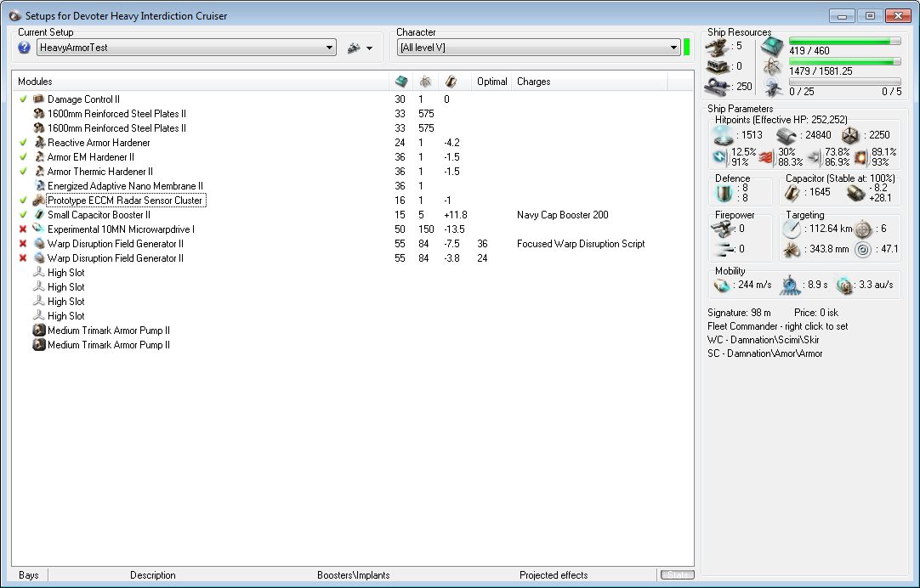Open the Current Setup HeavyArmorTest dropdown
This screenshot has height=588, width=920.
[186, 48]
